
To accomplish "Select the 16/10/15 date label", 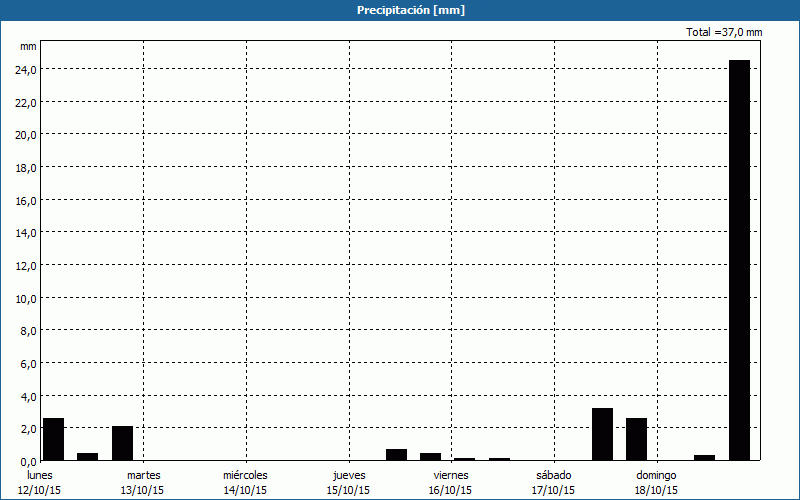I will pyautogui.click(x=451, y=490).
